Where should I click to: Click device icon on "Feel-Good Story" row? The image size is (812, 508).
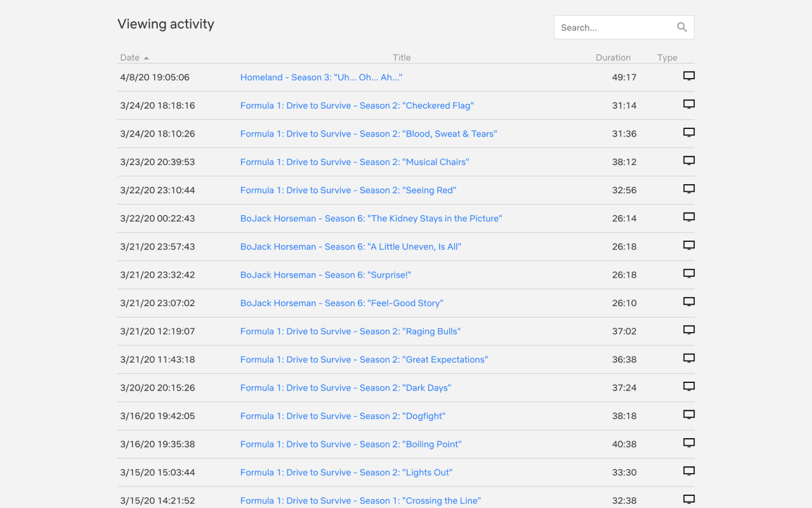coord(689,302)
